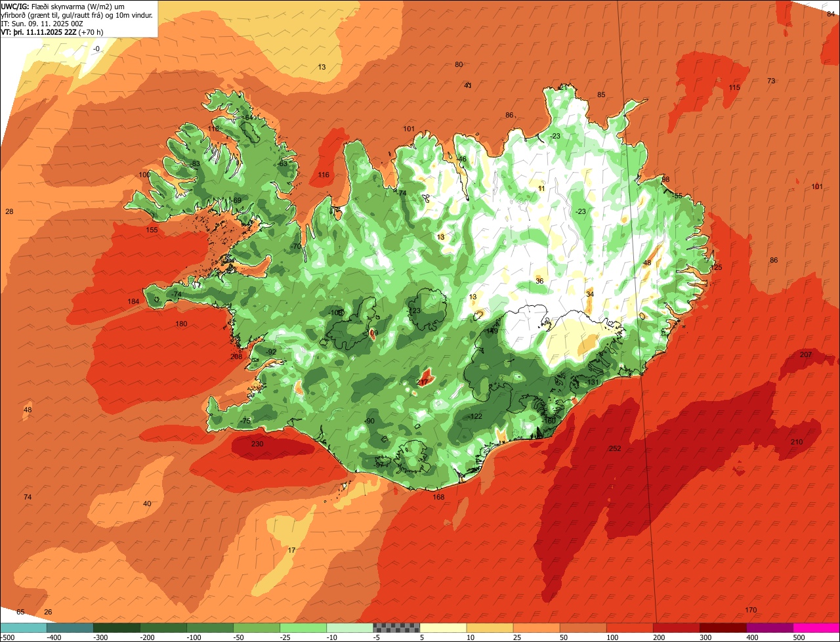The width and height of the screenshot is (840, 642).
Task: Click the darkest green swatch between -300 and -200
Action: point(117,627)
